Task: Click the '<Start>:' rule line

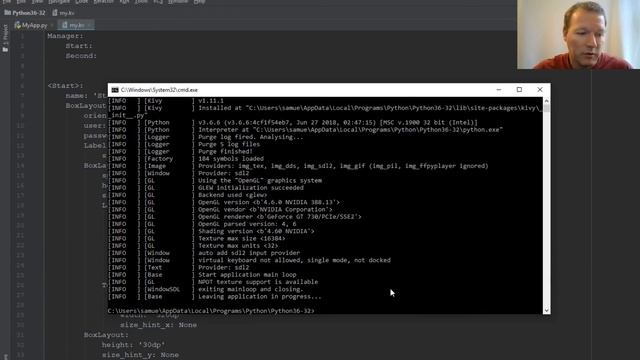Action: point(65,86)
